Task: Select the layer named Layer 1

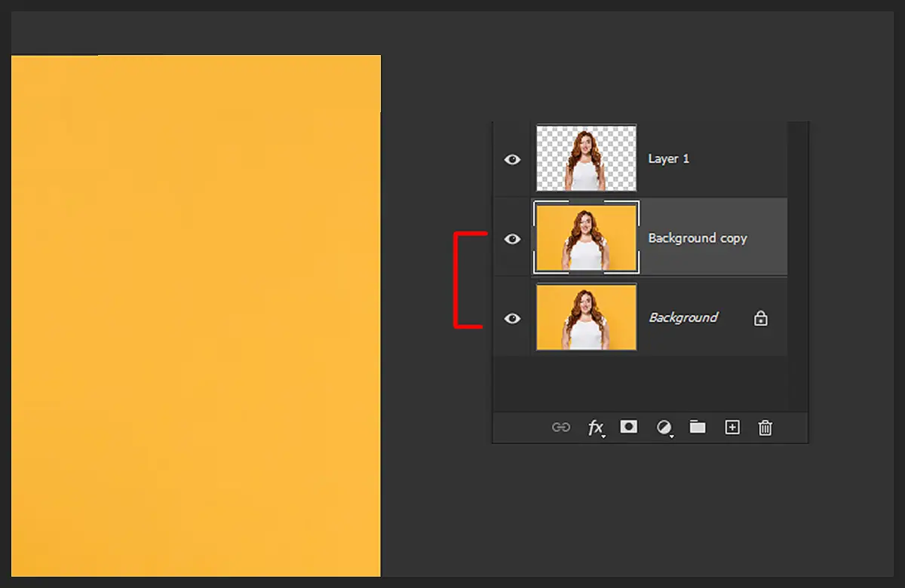Action: point(668,159)
